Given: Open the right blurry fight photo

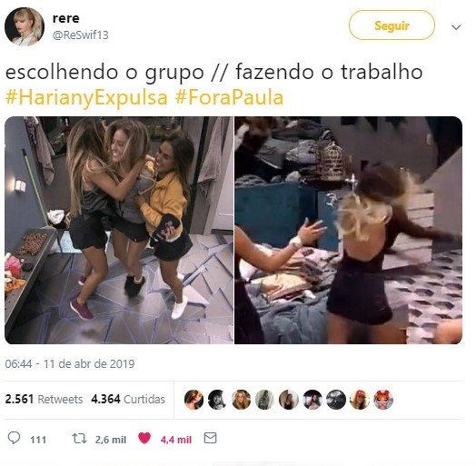Looking at the screenshot, I should [x=349, y=230].
